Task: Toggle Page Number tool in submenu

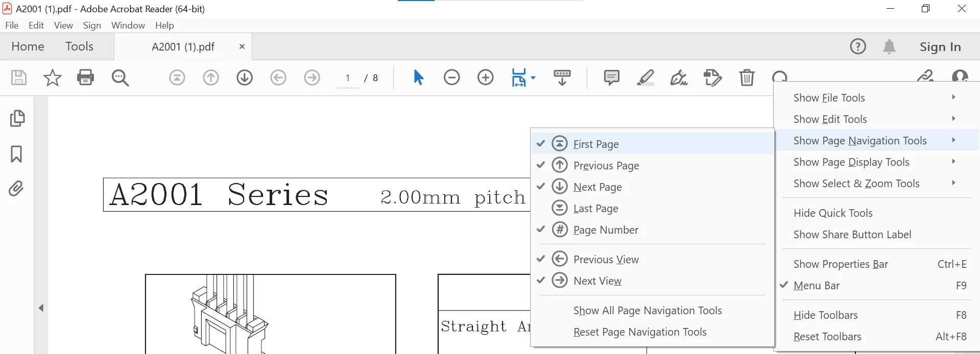Action: click(x=653, y=230)
